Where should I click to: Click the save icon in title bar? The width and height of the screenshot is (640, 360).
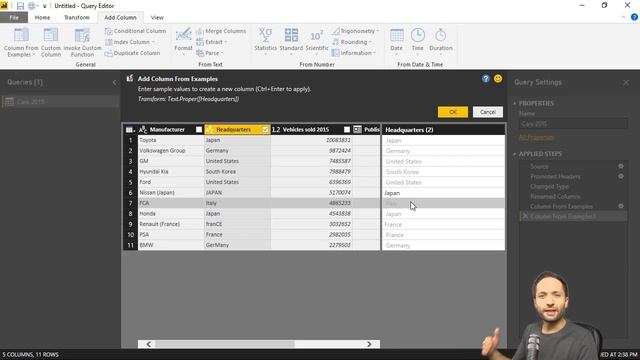point(20,6)
